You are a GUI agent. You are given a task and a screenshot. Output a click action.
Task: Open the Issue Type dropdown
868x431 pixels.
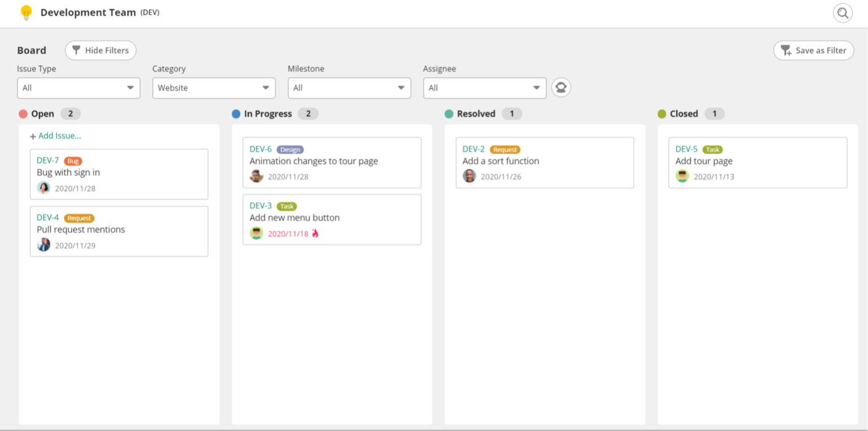79,88
